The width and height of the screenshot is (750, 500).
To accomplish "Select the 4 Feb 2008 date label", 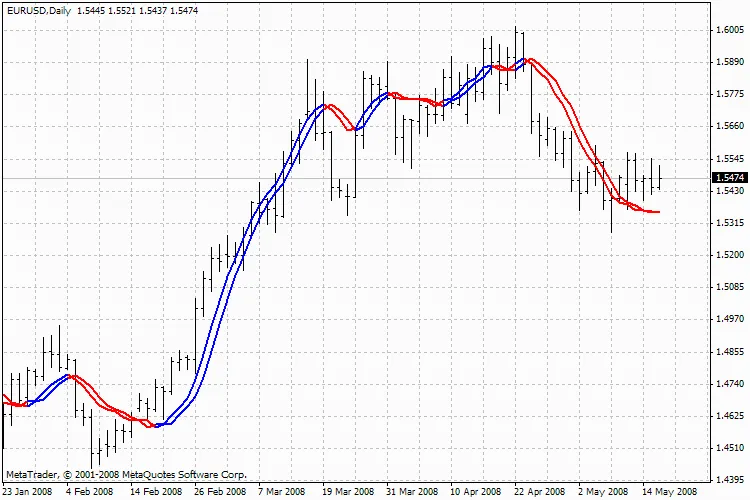I will pos(89,492).
